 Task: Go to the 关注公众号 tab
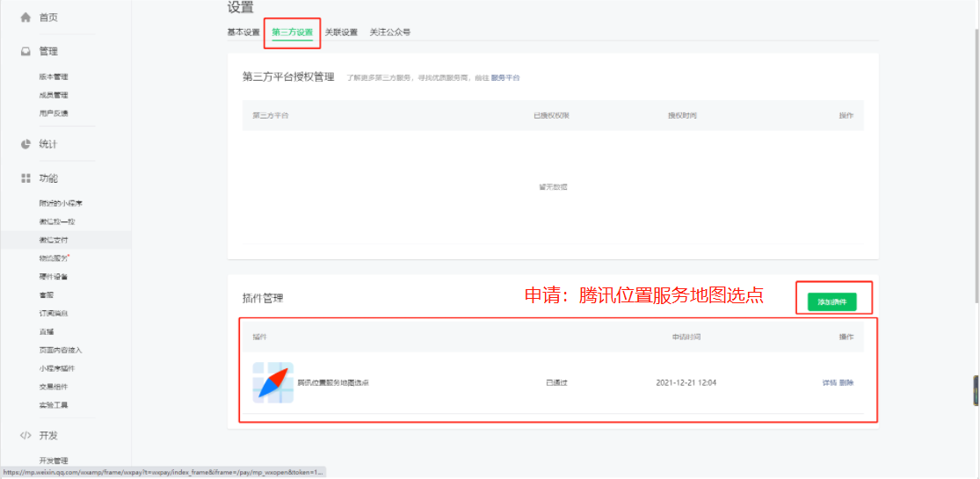pos(390,33)
